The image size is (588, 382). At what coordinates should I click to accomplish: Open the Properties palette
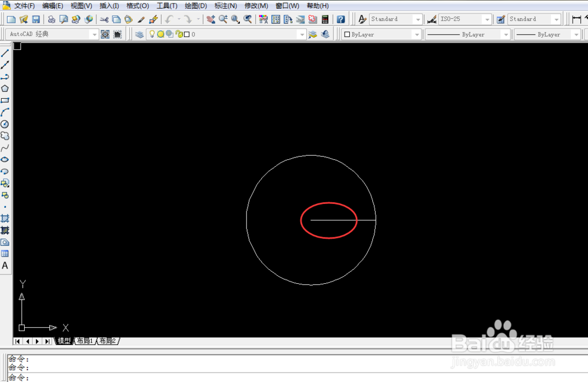point(263,19)
